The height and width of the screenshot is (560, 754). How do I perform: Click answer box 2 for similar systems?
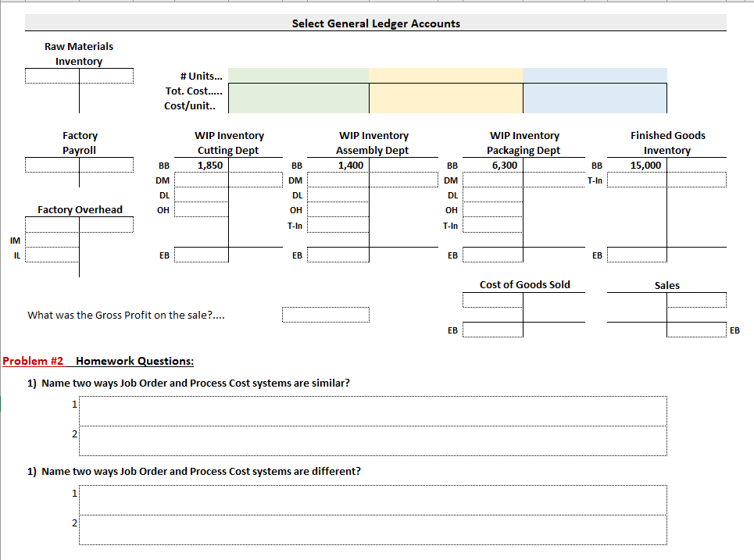point(373,441)
